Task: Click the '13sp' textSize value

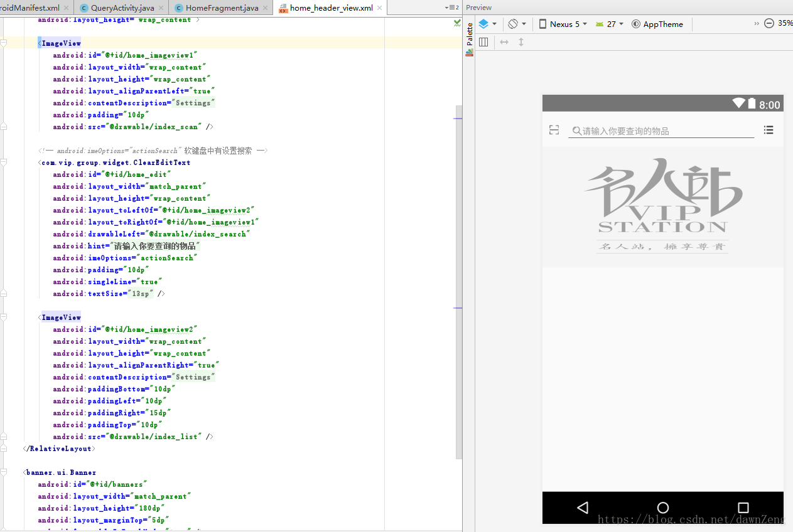Action: (140, 294)
